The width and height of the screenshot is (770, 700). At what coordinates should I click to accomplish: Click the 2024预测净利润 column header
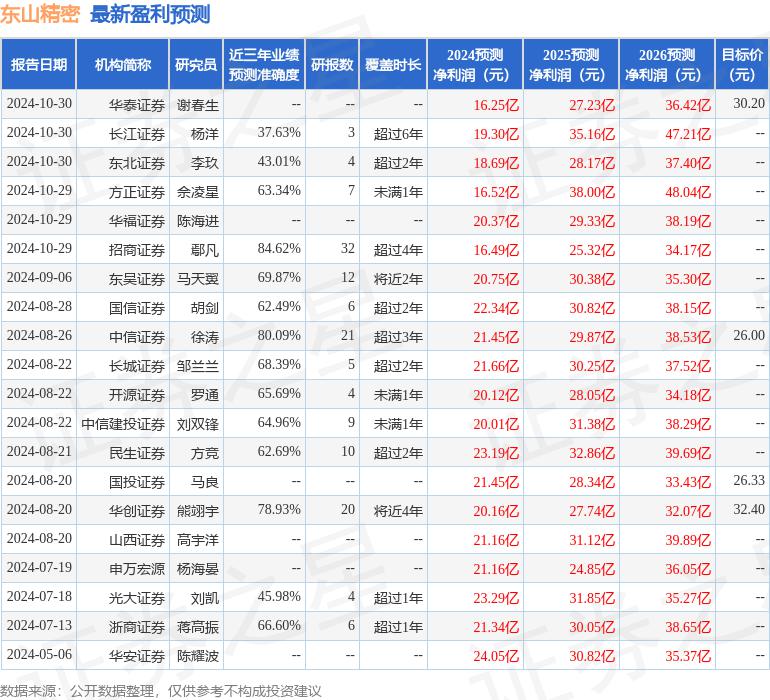475,64
